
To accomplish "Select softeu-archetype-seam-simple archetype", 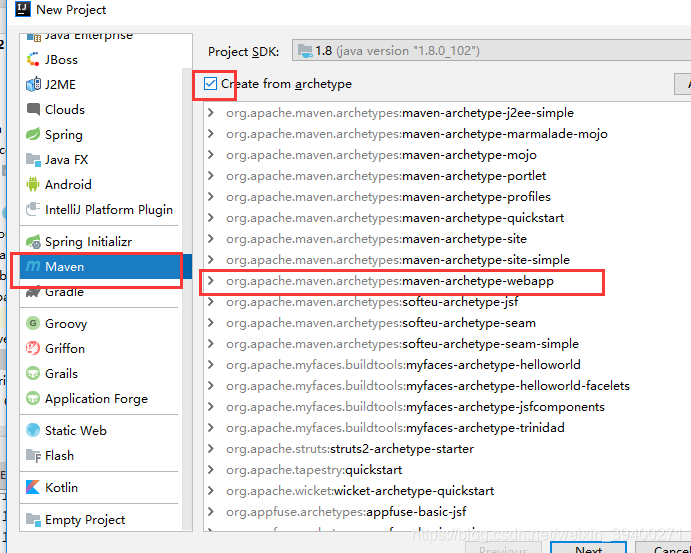I will 402,344.
